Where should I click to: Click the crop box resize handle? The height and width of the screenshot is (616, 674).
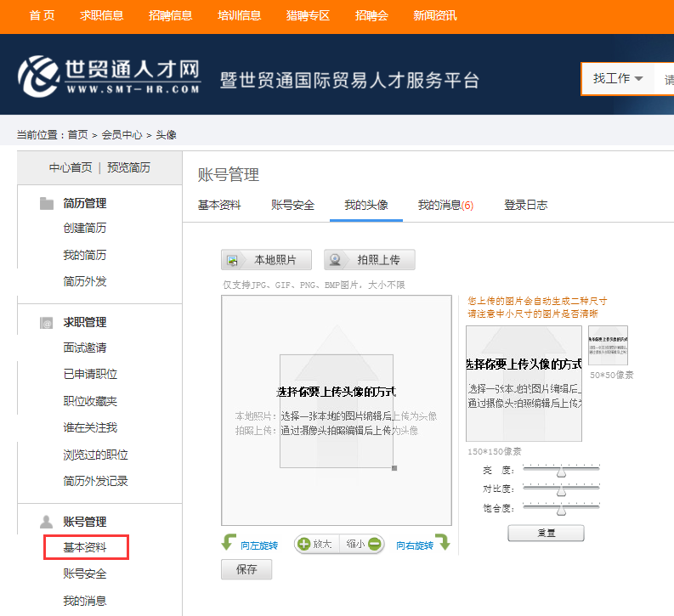click(394, 468)
